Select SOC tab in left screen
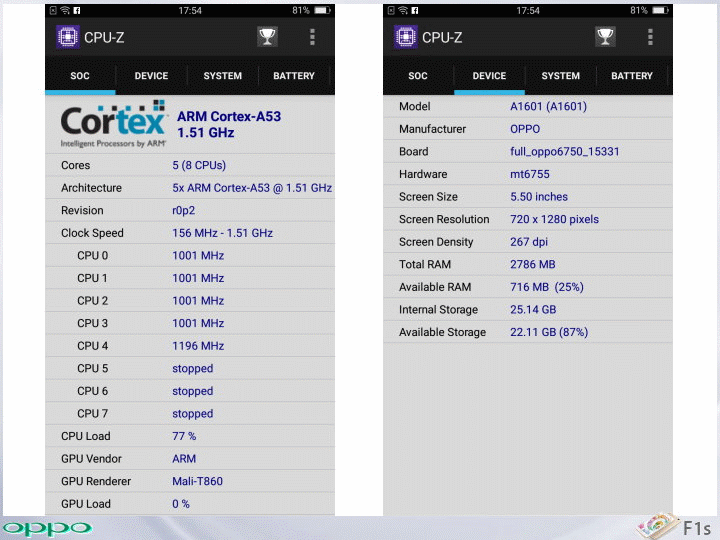The height and width of the screenshot is (540, 720). [80, 76]
